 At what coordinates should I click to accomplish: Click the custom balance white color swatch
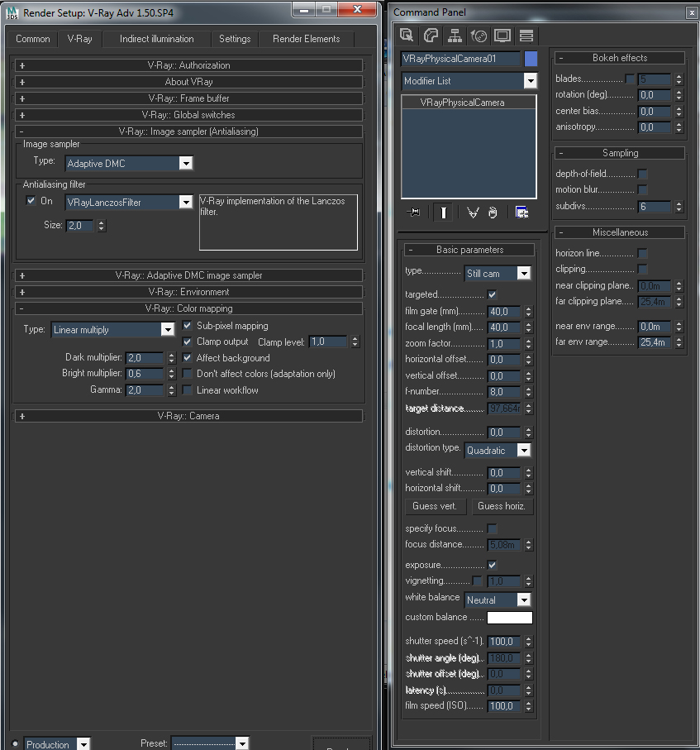pyautogui.click(x=510, y=618)
